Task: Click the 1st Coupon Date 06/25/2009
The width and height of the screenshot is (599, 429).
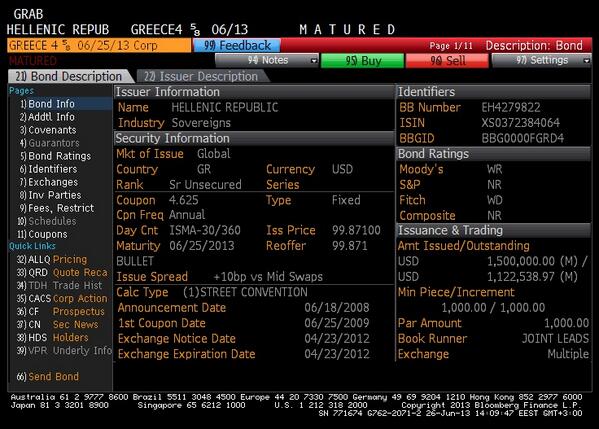Action: (337, 323)
